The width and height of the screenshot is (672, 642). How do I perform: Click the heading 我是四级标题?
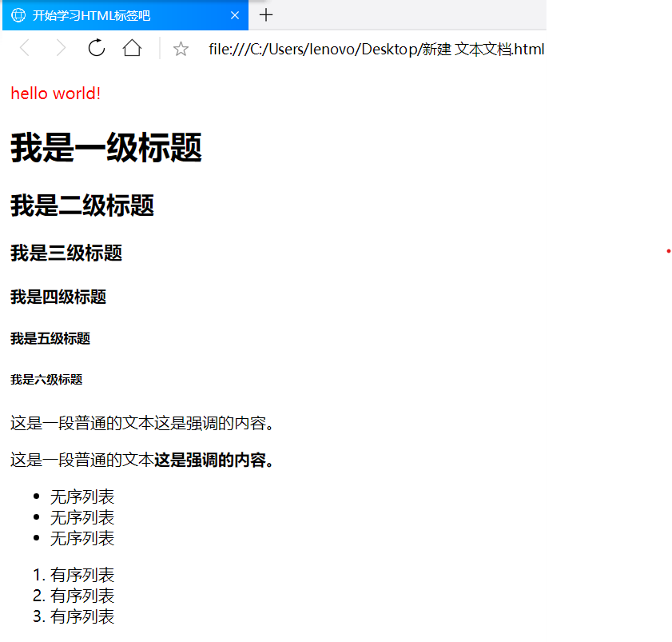pyautogui.click(x=56, y=297)
